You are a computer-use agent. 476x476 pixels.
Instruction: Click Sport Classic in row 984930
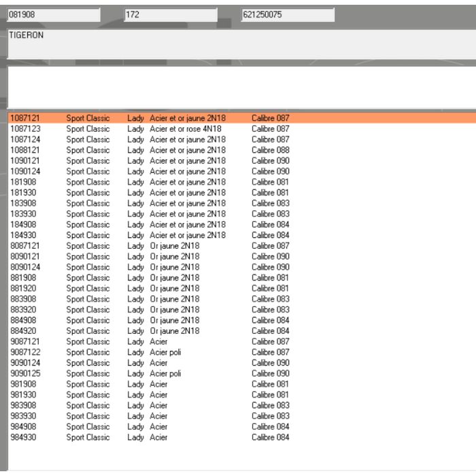pyautogui.click(x=88, y=437)
